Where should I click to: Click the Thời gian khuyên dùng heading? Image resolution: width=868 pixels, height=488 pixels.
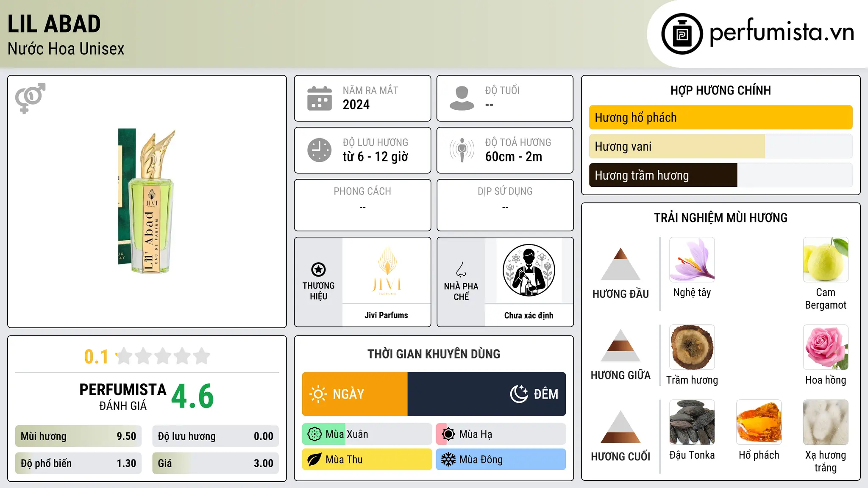click(x=434, y=354)
